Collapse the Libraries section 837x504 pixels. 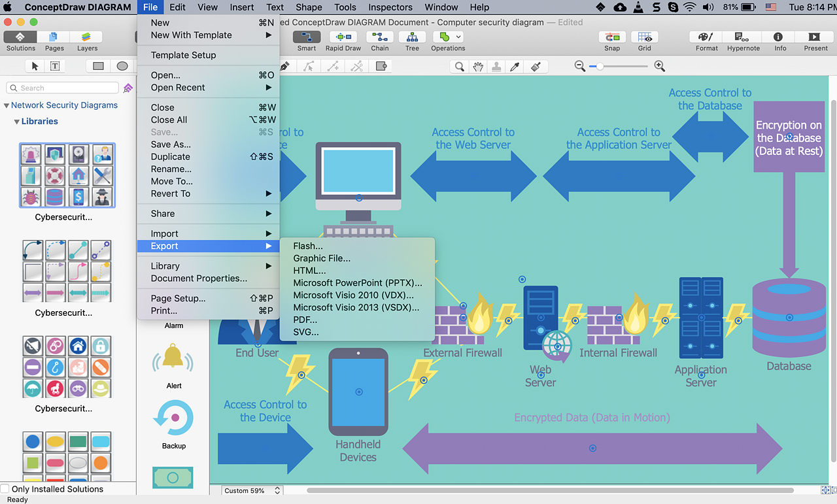17,122
